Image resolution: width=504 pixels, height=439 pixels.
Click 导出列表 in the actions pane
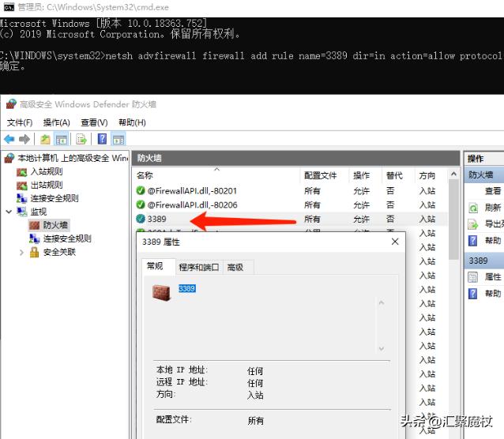(495, 224)
